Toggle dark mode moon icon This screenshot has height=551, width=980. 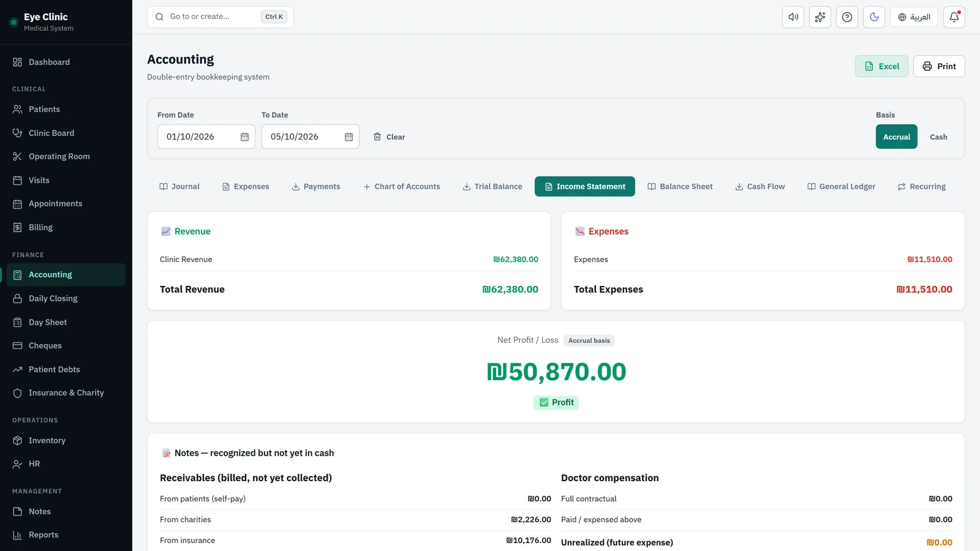pyautogui.click(x=874, y=17)
